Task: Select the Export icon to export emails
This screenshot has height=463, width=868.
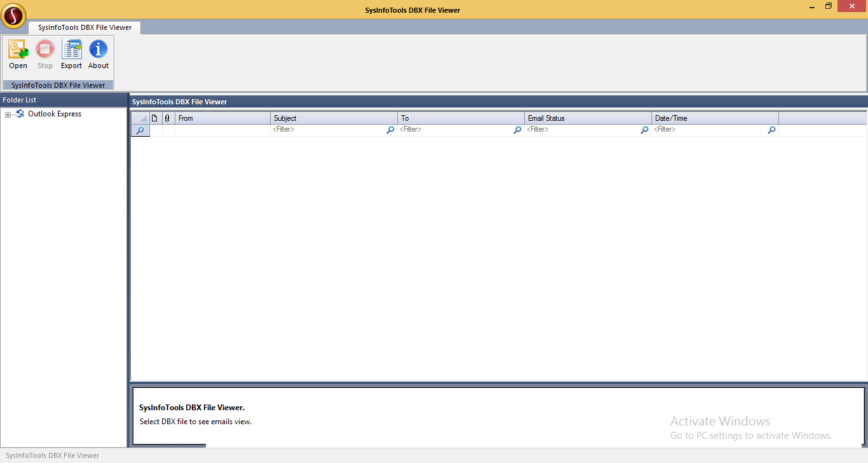Action: point(71,54)
